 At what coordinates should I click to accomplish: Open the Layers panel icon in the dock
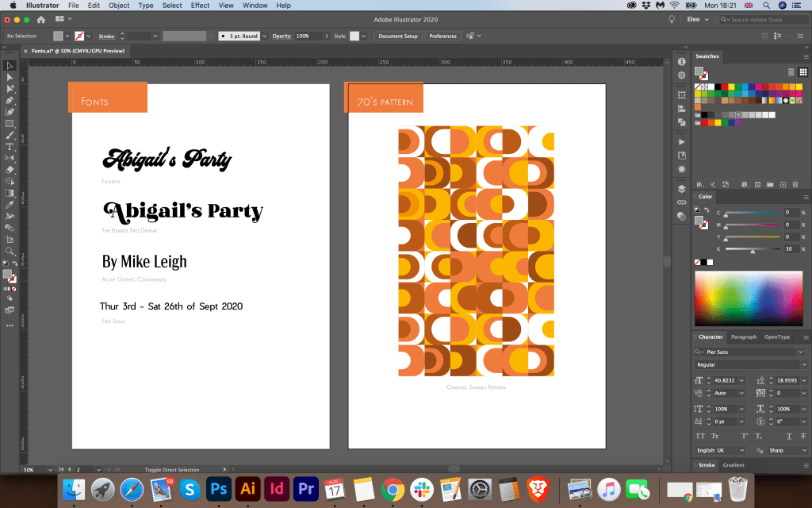pyautogui.click(x=681, y=189)
